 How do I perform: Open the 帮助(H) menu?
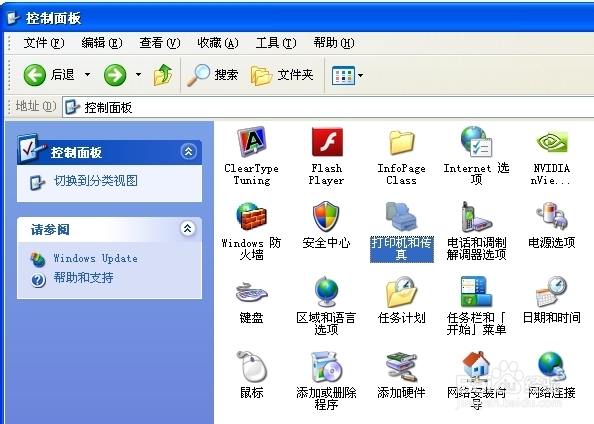pyautogui.click(x=334, y=43)
